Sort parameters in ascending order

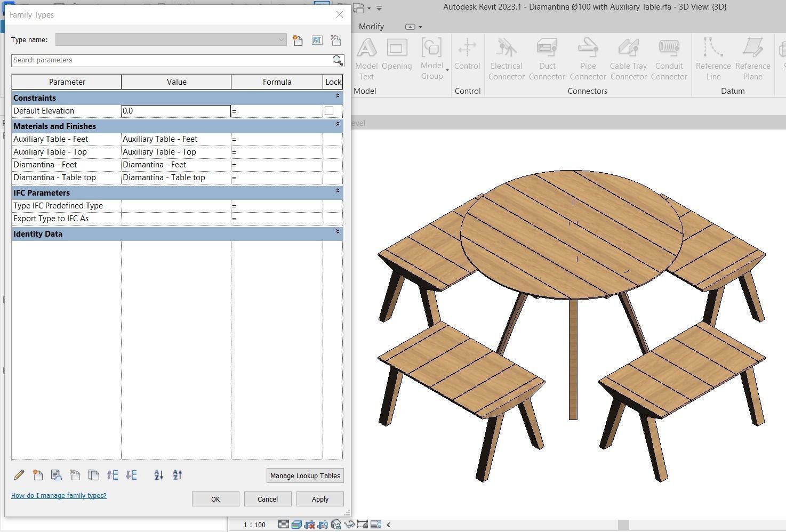tap(158, 474)
